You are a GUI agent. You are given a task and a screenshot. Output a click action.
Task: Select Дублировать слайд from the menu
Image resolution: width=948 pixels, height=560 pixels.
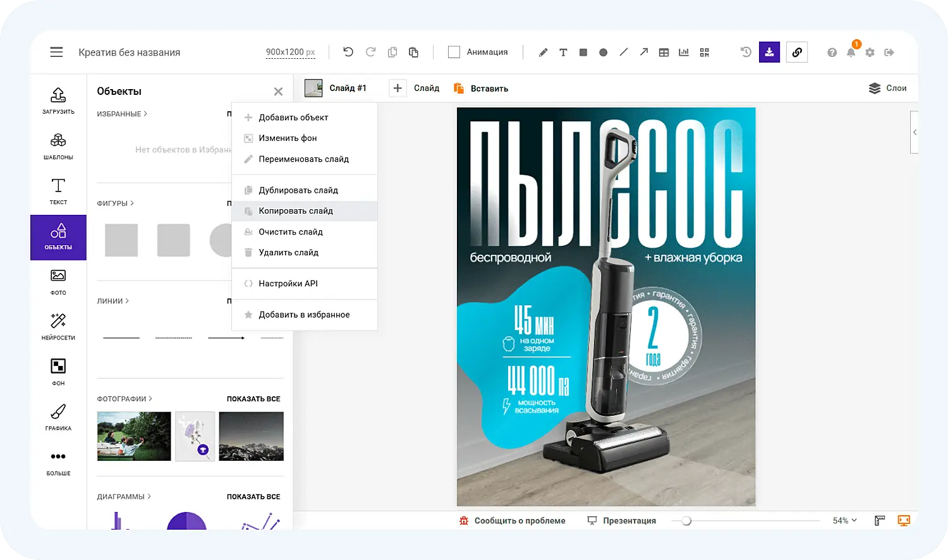click(298, 190)
